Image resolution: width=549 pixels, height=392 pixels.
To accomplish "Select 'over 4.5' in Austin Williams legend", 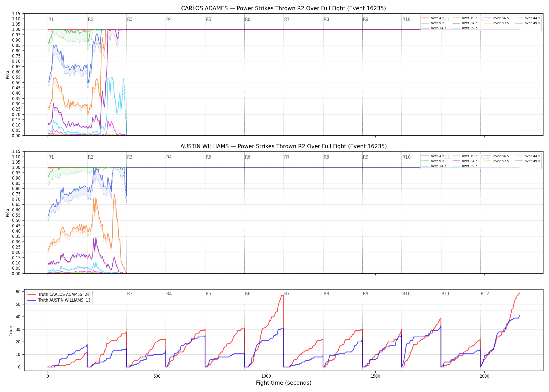I will 433,156.
